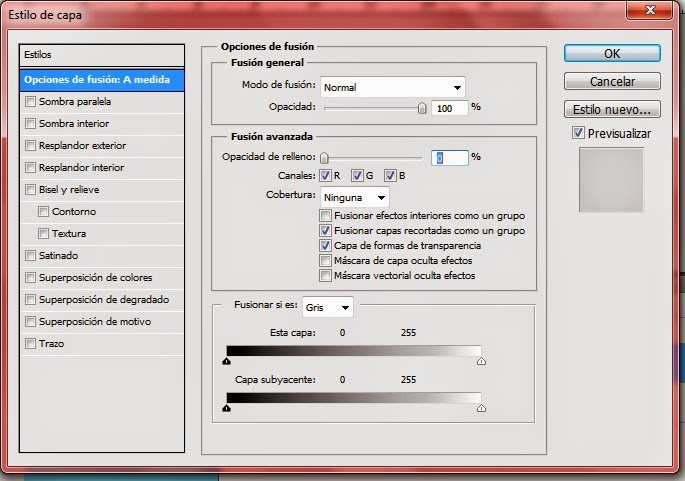Image resolution: width=685 pixels, height=481 pixels.
Task: Uncheck the B channel checkbox
Action: pyautogui.click(x=390, y=176)
